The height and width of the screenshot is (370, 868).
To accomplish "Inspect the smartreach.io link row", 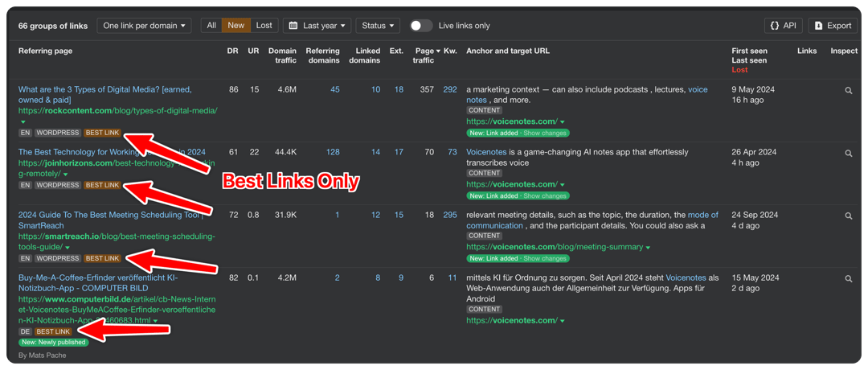I will pos(849,216).
